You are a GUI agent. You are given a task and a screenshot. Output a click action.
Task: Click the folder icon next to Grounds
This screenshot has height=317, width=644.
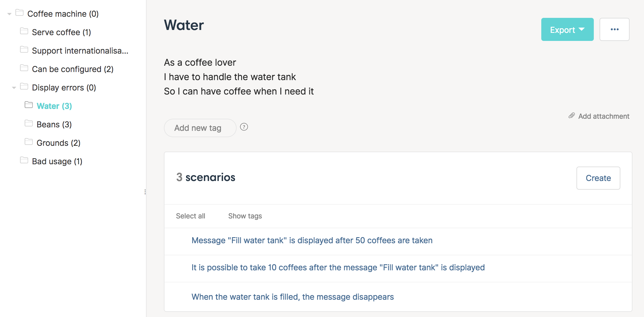coord(29,142)
